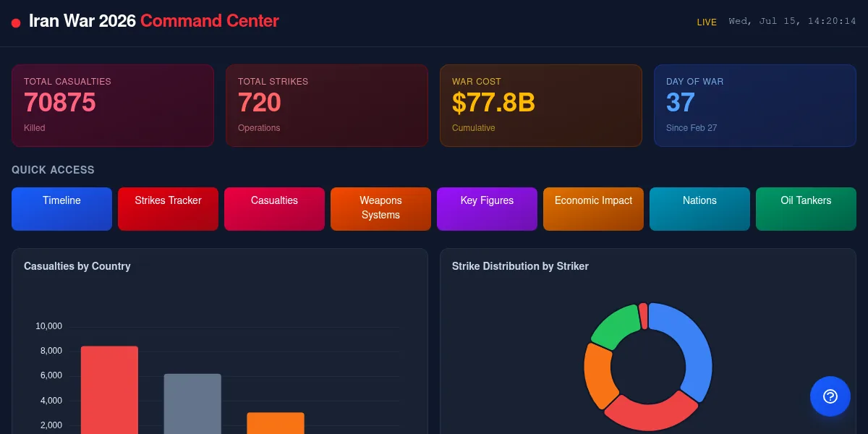Viewport: 868px width, 434px height.
Task: Open the Oil Tankers tracker
Action: 806,209
